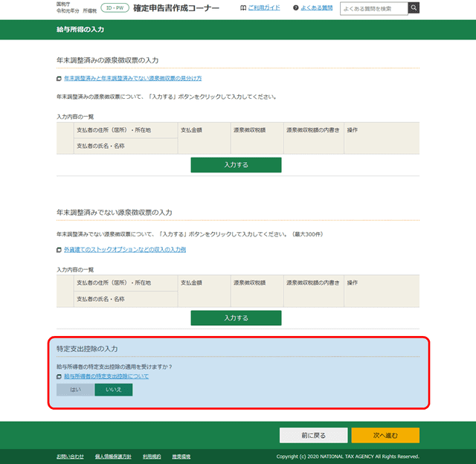
Task: Select いいえ for 特定支出控除
Action: [114, 390]
